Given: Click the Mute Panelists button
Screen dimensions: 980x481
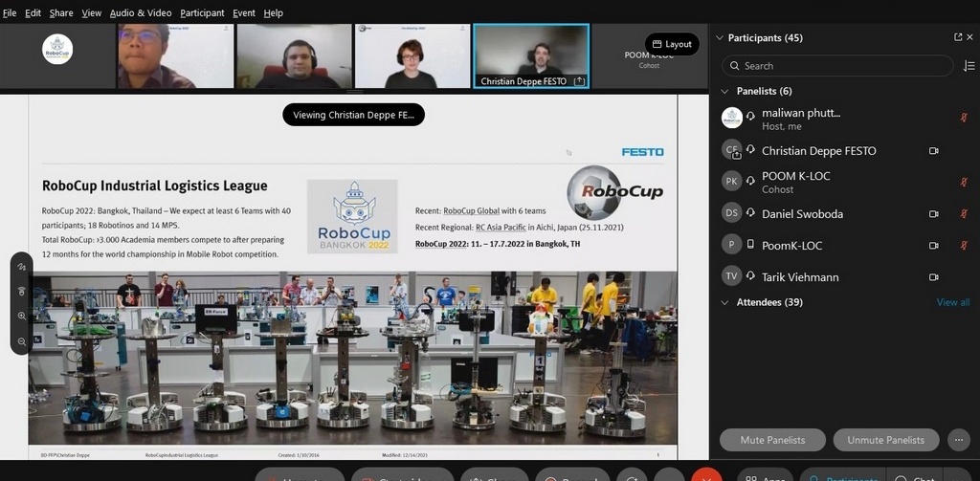Looking at the screenshot, I should pos(772,440).
